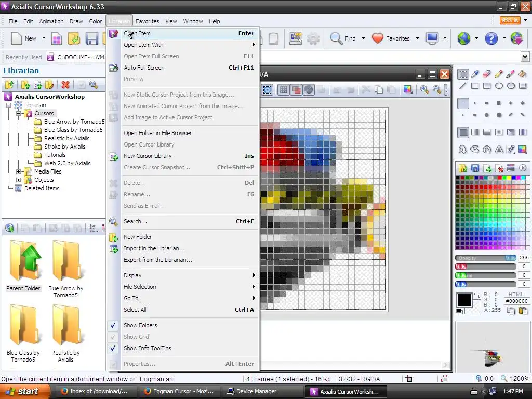The width and height of the screenshot is (532, 399).
Task: Expand the Media Files tree node
Action: click(19, 171)
